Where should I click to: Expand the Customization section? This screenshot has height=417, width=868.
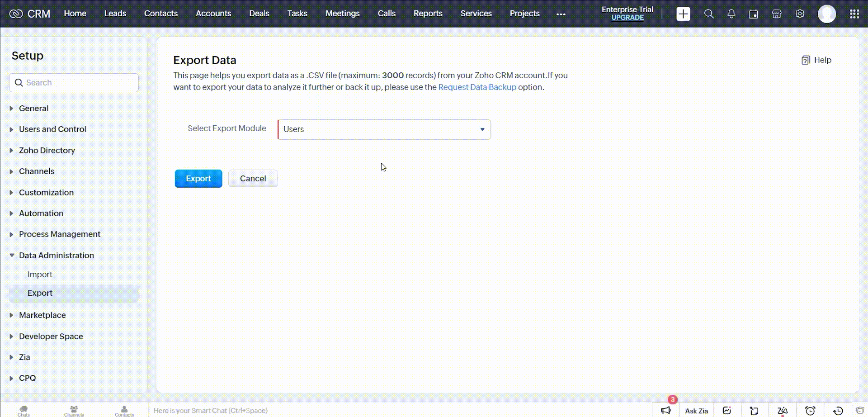tap(46, 193)
